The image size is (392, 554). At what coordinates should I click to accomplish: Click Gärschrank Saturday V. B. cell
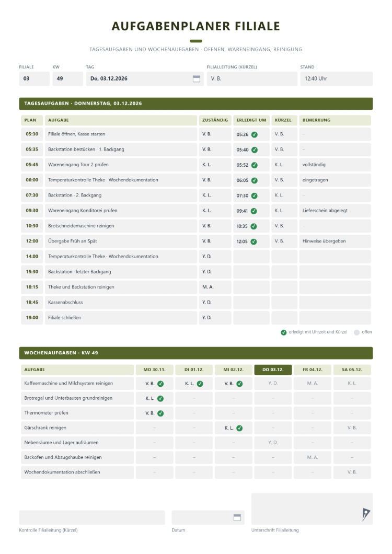pos(352,428)
